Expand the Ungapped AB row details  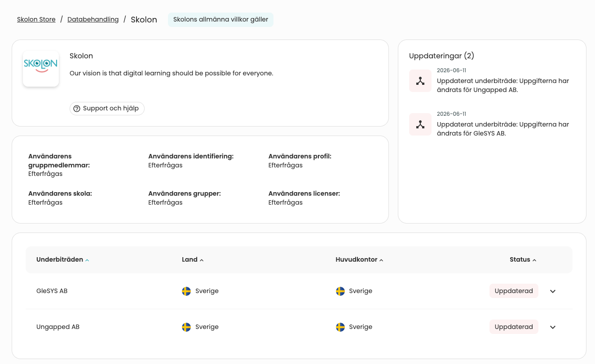pos(553,327)
